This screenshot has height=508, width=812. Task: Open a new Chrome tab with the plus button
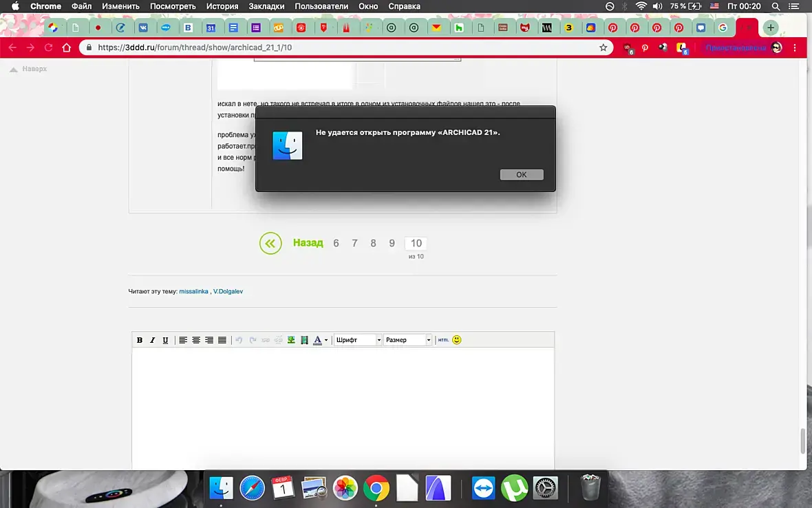pyautogui.click(x=771, y=28)
